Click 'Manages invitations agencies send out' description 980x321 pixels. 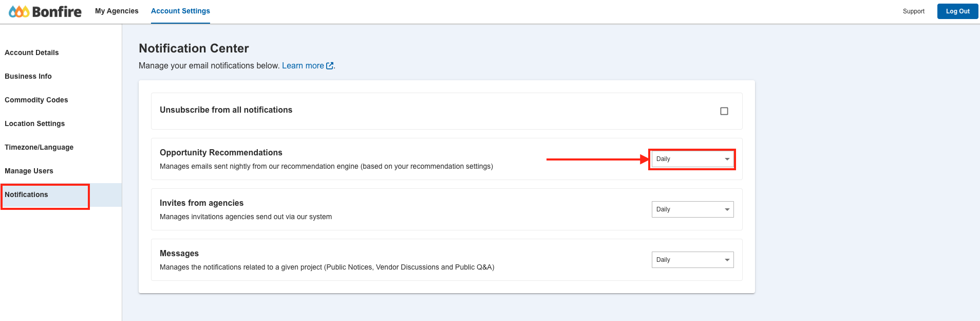coord(246,217)
